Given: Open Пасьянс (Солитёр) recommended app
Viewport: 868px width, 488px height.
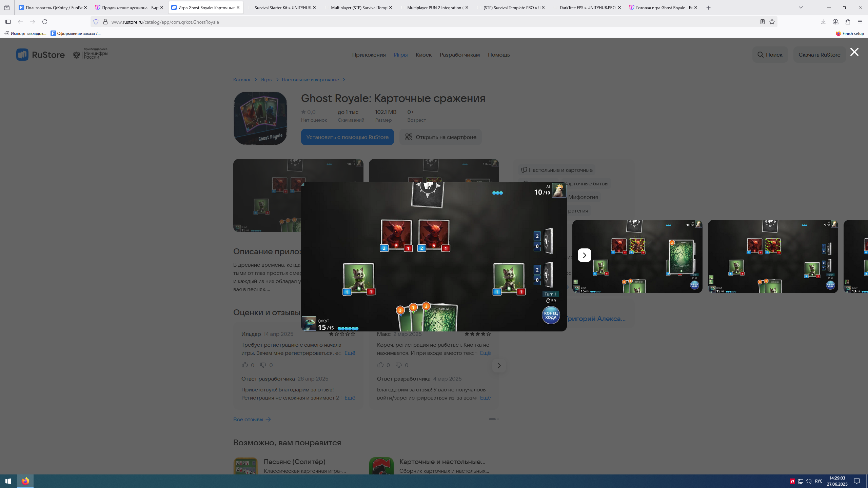Looking at the screenshot, I should click(x=294, y=462).
